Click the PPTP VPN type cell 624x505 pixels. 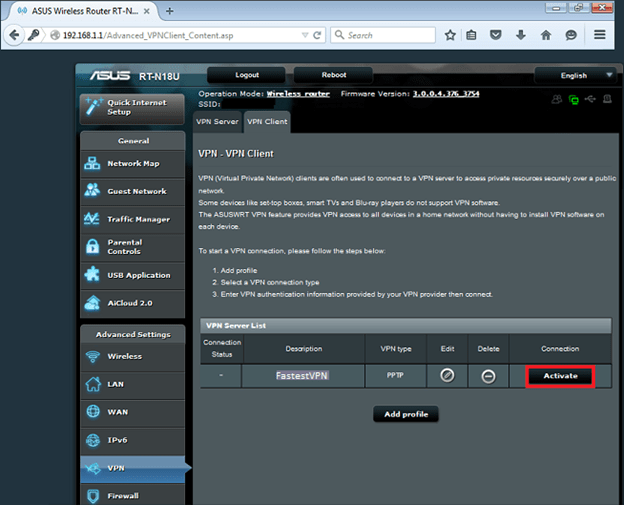(x=395, y=375)
